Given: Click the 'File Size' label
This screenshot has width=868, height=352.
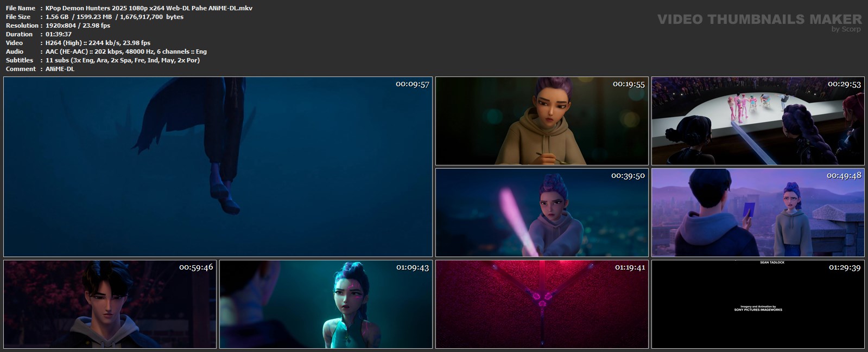Looking at the screenshot, I should pyautogui.click(x=19, y=17).
